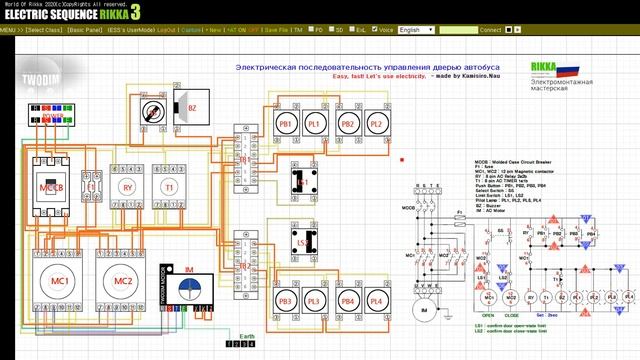Select the MCCB circuit breaker component
The height and width of the screenshot is (360, 640).
coord(51,187)
